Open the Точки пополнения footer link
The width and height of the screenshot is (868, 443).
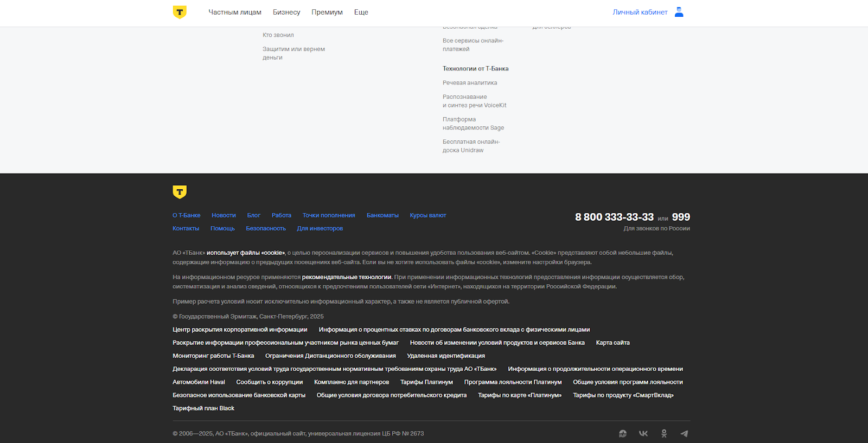pos(329,215)
